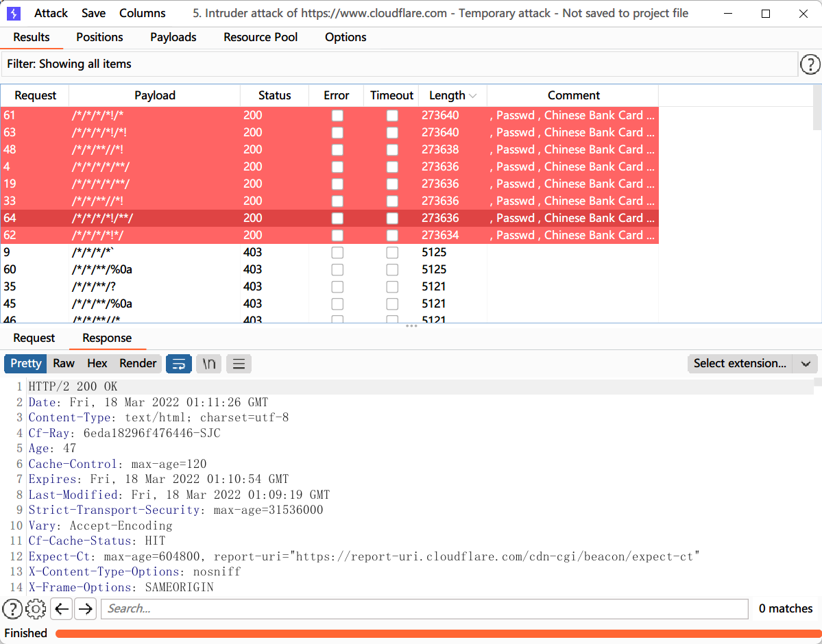Toggle Error checkbox for request 35
This screenshot has height=644, width=822.
337,287
